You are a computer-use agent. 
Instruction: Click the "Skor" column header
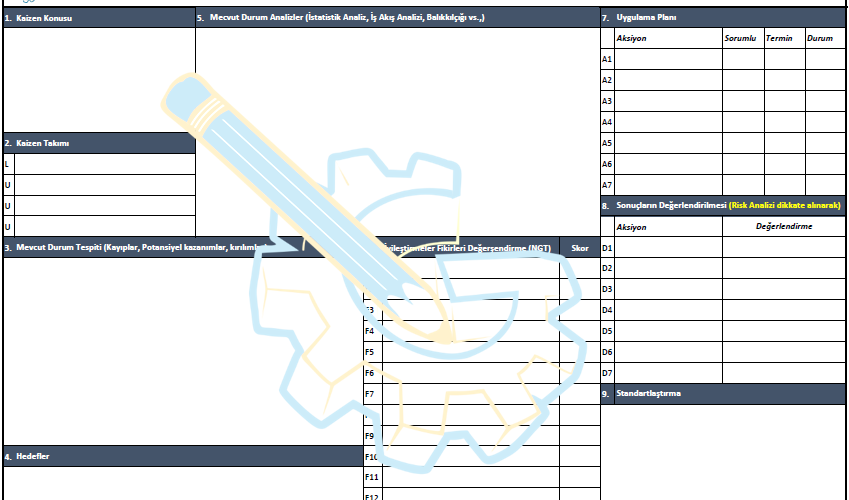(x=579, y=247)
